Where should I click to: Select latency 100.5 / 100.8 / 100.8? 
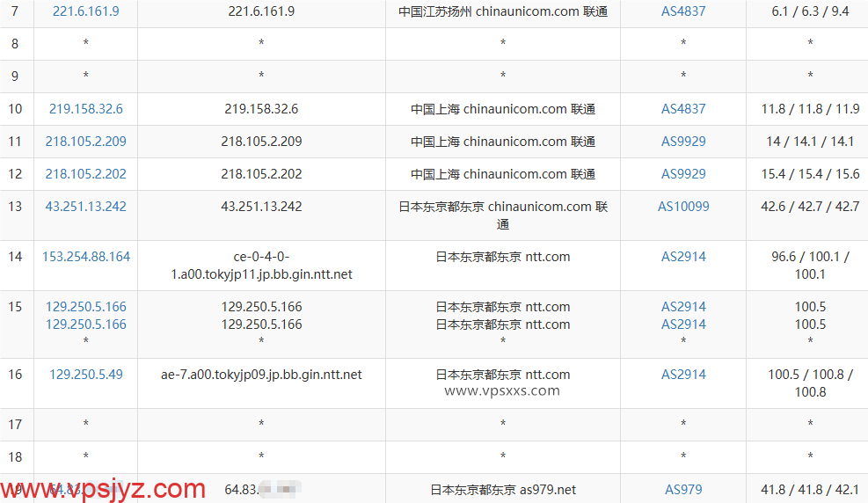pyautogui.click(x=810, y=383)
